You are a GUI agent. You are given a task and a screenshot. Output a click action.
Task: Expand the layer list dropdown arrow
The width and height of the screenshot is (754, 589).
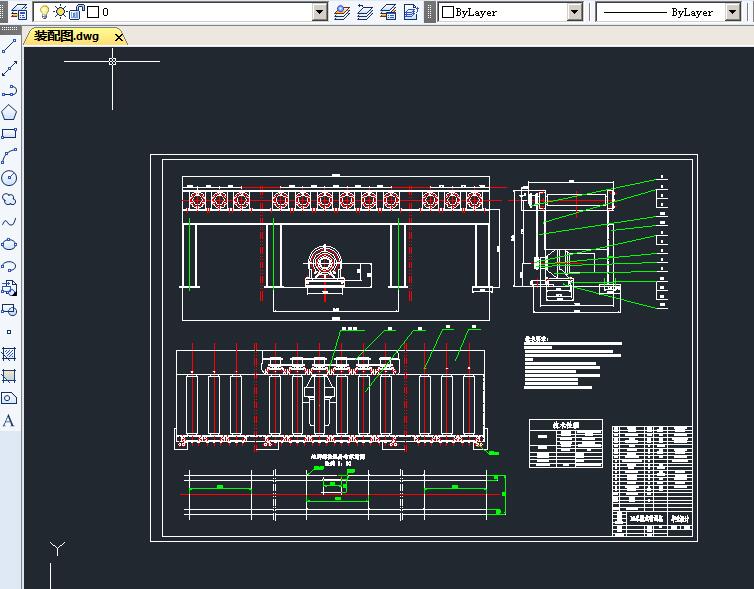pyautogui.click(x=320, y=12)
